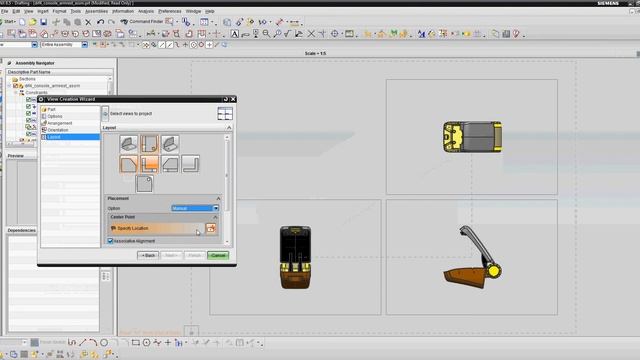Image resolution: width=640 pixels, height=360 pixels.
Task: Select the arc sketch tool in the bottom toolbar
Action: (x=93, y=342)
